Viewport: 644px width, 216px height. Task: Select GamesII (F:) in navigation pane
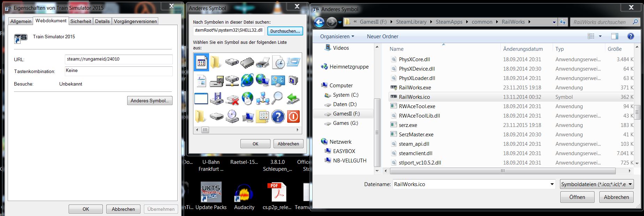point(343,113)
